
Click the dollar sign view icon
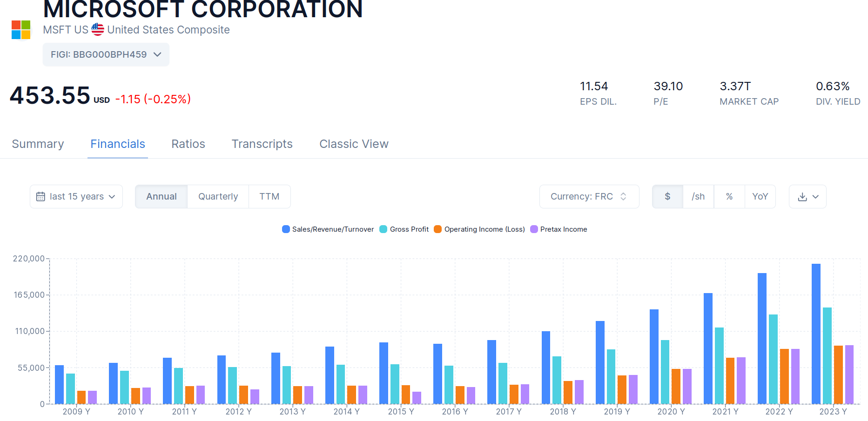click(x=667, y=197)
